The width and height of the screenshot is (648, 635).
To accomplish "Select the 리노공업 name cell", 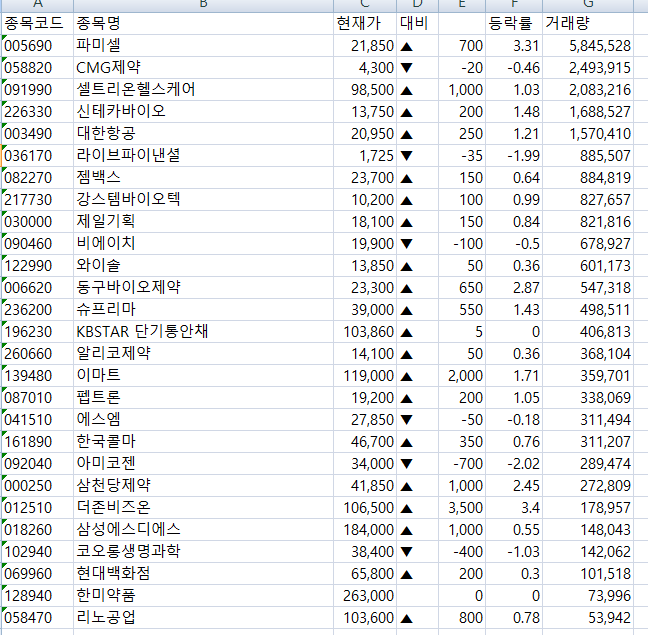I will coord(203,618).
